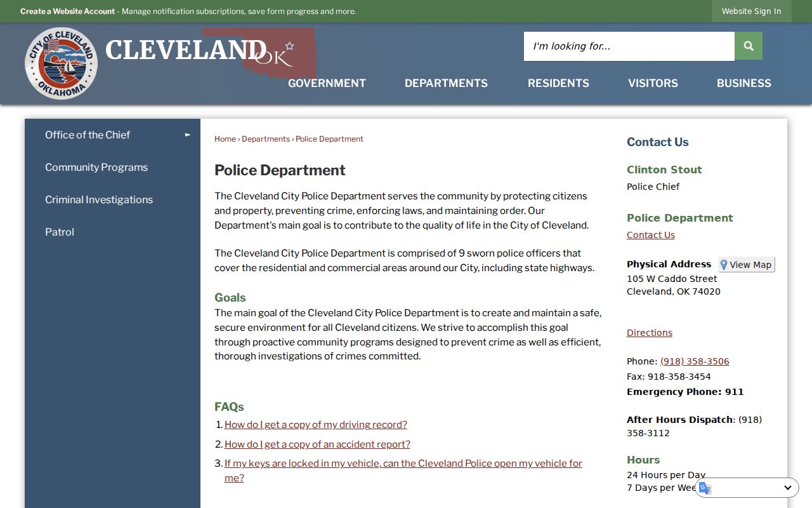Expand the Office of the Chief submenu arrow

[x=188, y=135]
